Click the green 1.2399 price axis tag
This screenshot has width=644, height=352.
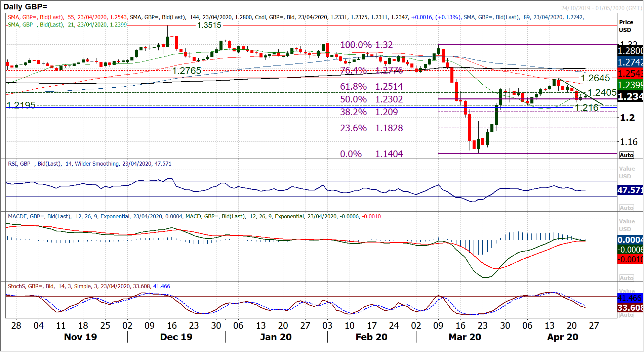[x=630, y=85]
